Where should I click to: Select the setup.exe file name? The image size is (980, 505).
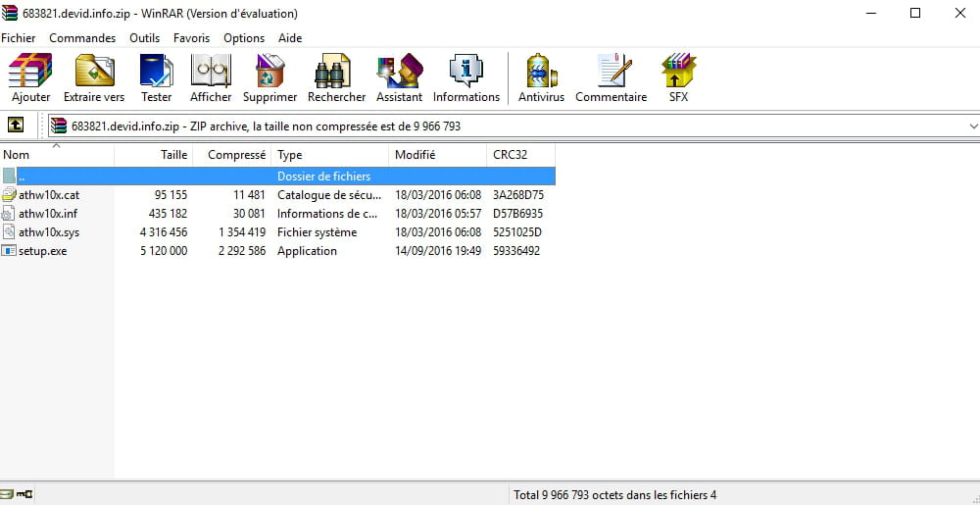pos(42,251)
